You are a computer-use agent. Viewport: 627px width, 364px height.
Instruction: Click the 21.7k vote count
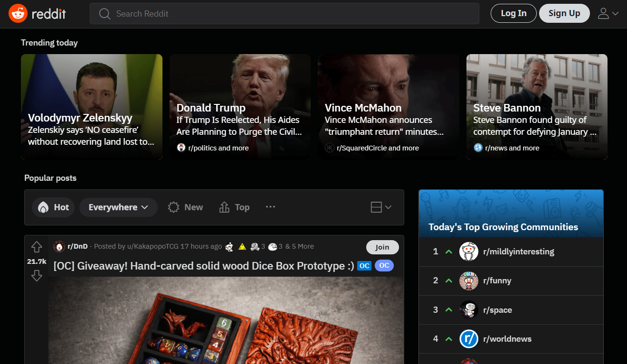tap(37, 261)
